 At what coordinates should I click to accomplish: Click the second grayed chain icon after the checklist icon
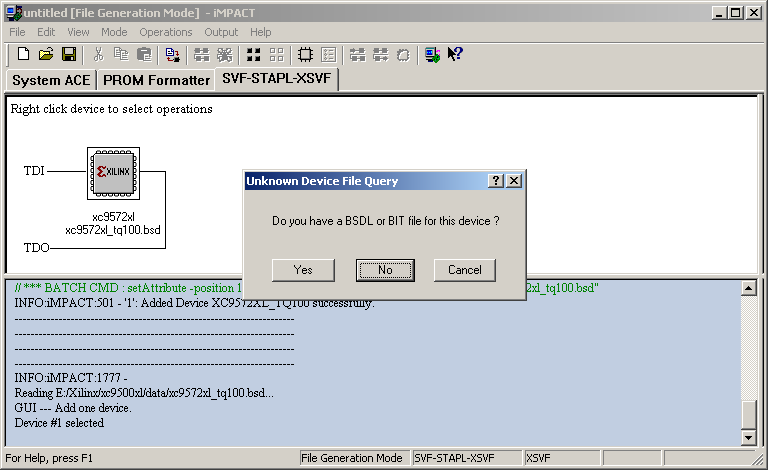[380, 54]
